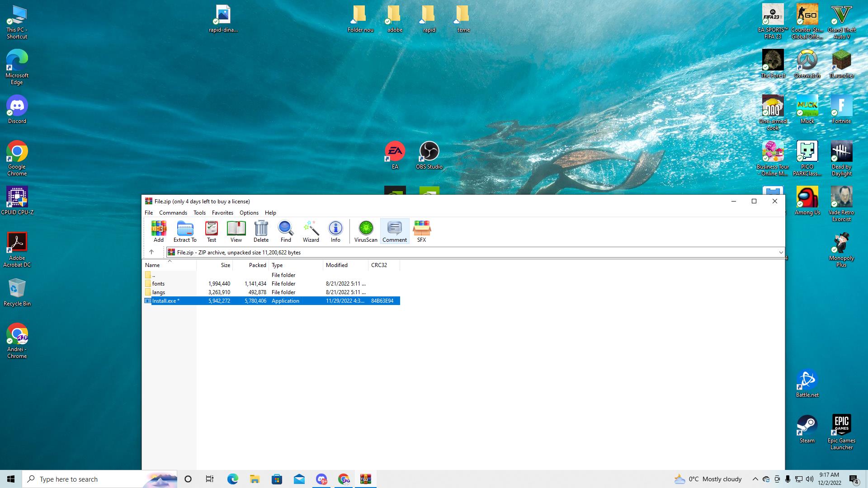Screen dimensions: 868x488
Task: Click the SFX toolbar icon
Action: pos(421,231)
